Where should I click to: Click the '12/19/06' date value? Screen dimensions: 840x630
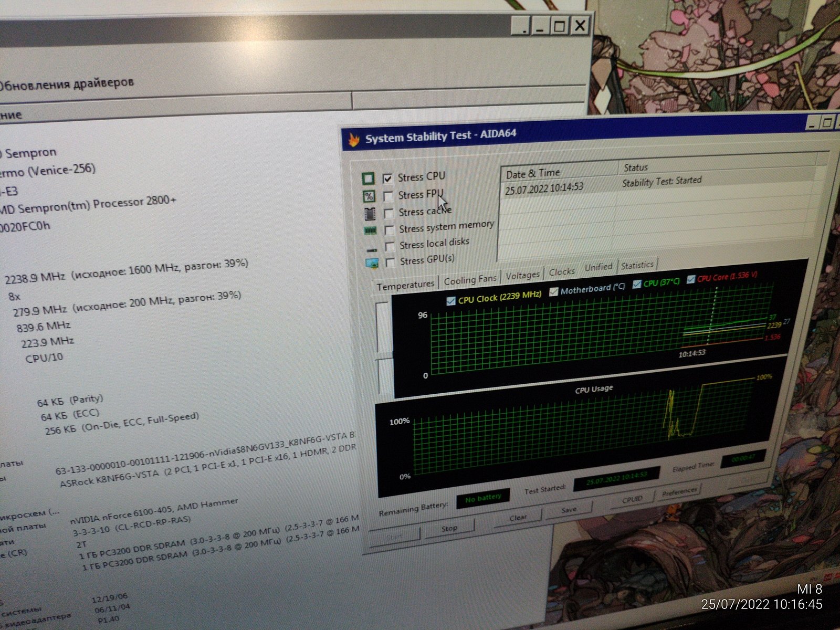point(109,597)
